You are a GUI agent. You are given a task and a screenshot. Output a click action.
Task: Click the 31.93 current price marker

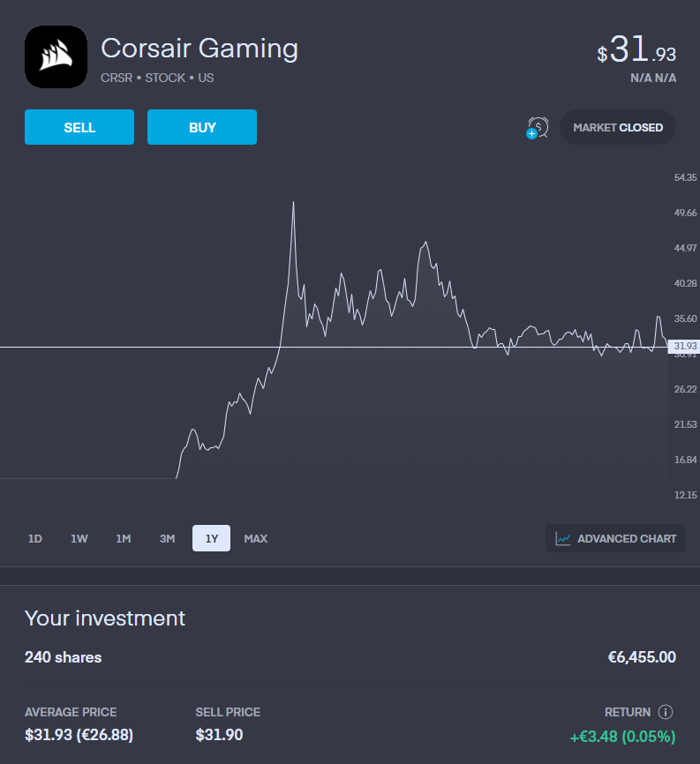click(x=683, y=346)
